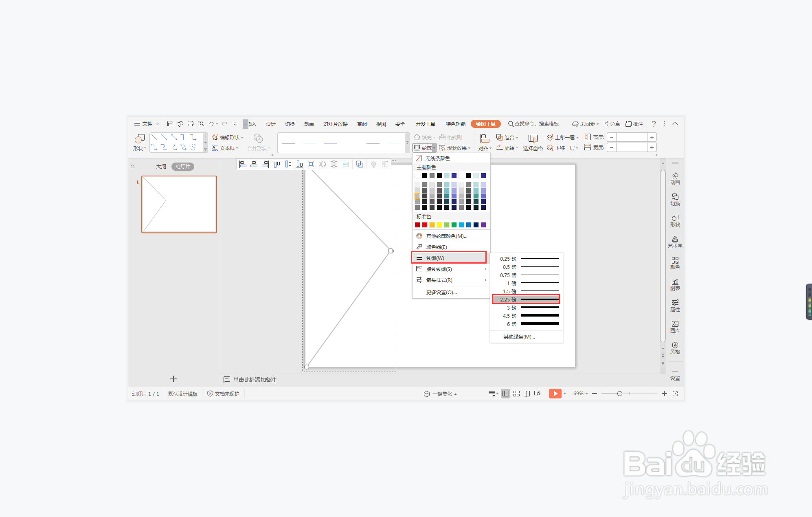Click 更多设置(O)... in outline menu
Screen dimensions: 812x517
441,292
